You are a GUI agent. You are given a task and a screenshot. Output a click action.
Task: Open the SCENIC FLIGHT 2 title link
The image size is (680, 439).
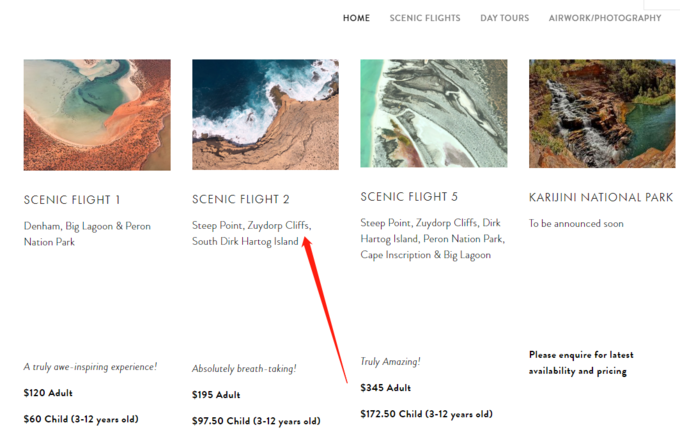241,200
